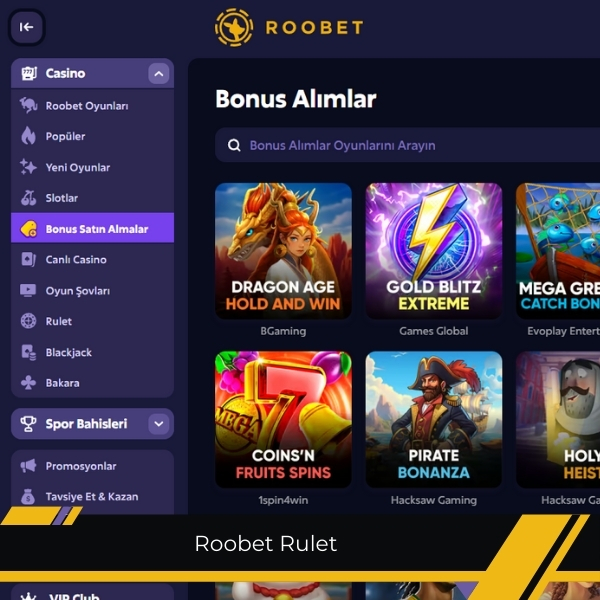The width and height of the screenshot is (600, 600).
Task: Toggle the Casino menu header
Action: (93, 73)
